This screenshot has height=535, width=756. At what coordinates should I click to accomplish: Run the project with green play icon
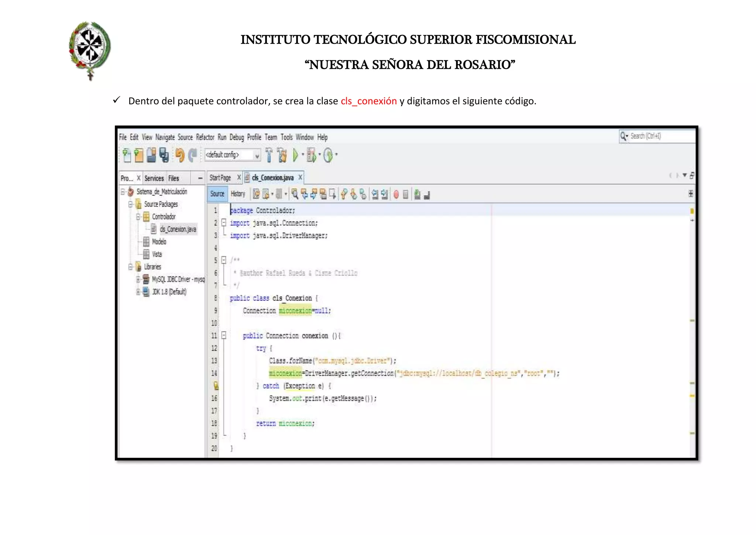pyautogui.click(x=295, y=155)
